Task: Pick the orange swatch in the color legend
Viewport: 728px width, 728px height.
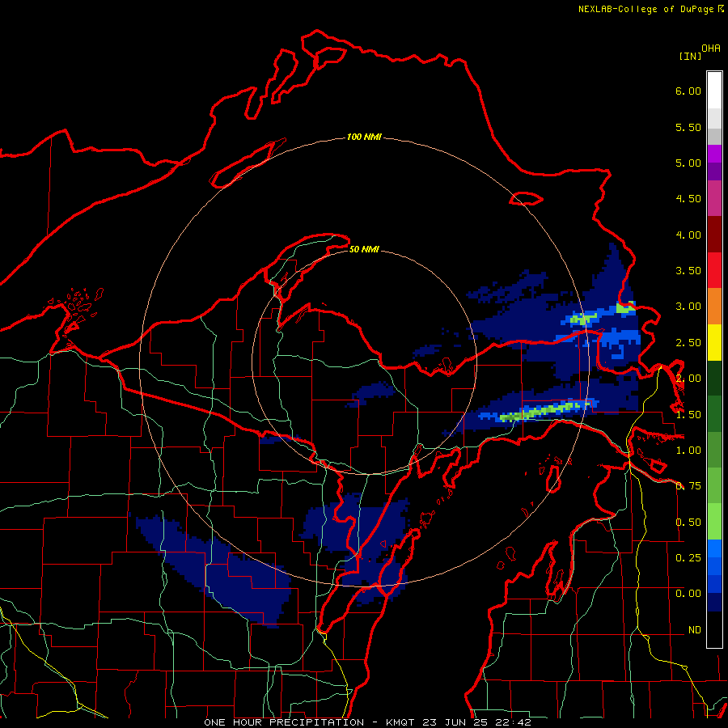Action: click(x=714, y=307)
